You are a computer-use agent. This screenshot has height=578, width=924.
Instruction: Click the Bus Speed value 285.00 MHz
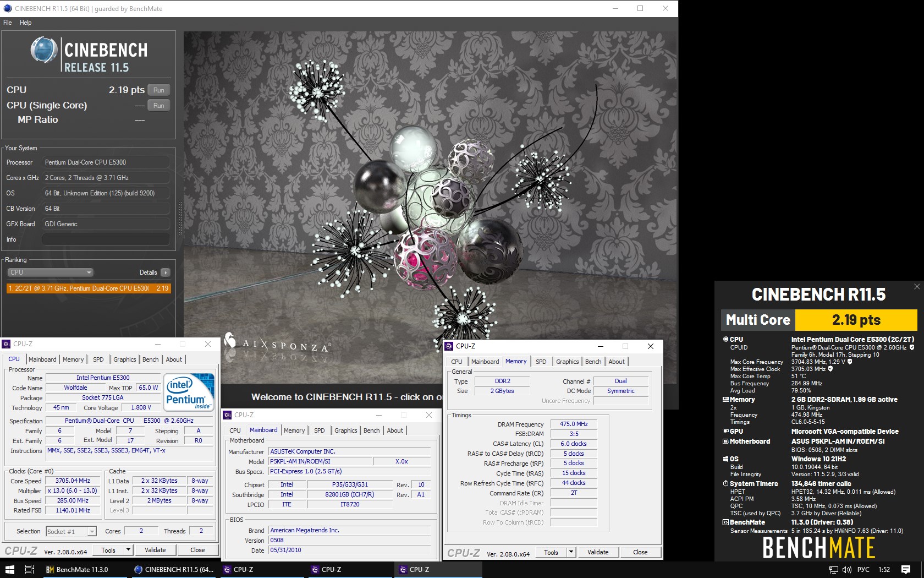click(73, 500)
